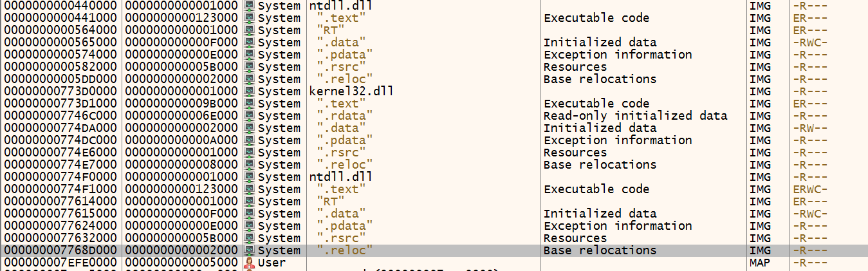Click the ".pdata" section at 0000000077624000
The height and width of the screenshot is (271, 868).
click(x=345, y=226)
